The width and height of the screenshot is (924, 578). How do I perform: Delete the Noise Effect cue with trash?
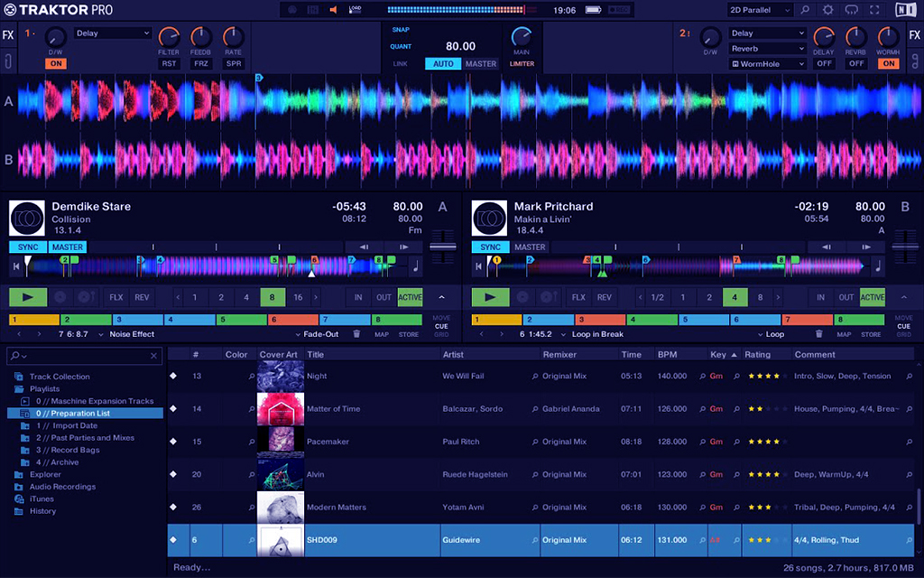(356, 334)
